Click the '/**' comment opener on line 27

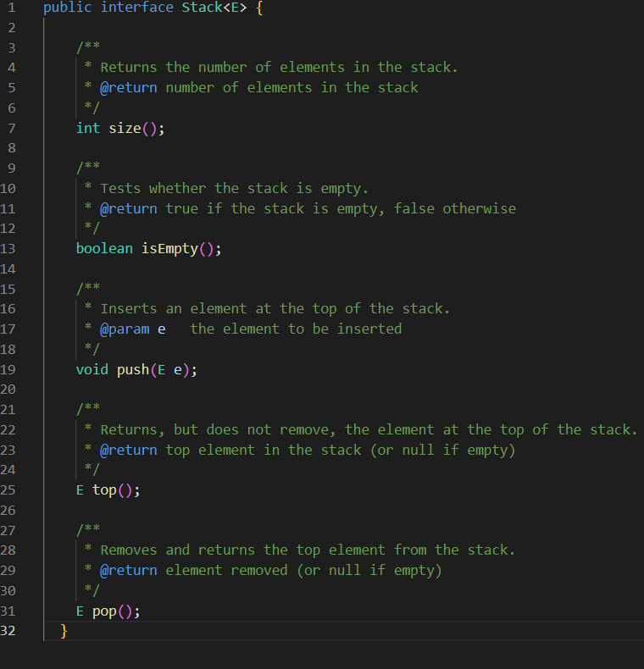[88, 529]
